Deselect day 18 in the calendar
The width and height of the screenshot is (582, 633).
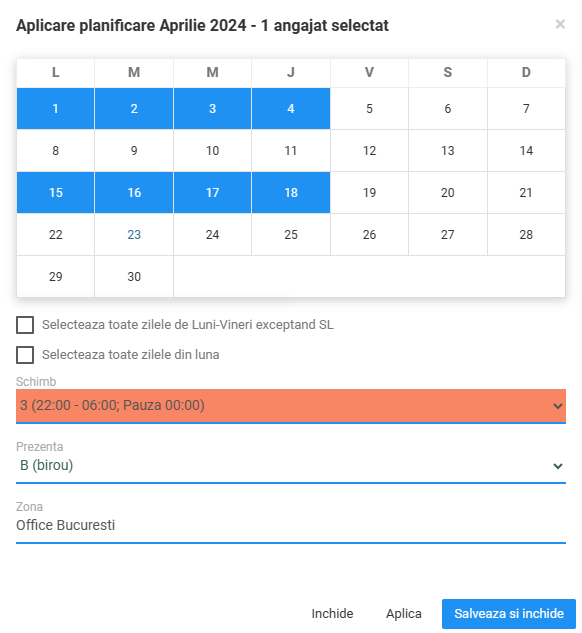[x=291, y=193]
